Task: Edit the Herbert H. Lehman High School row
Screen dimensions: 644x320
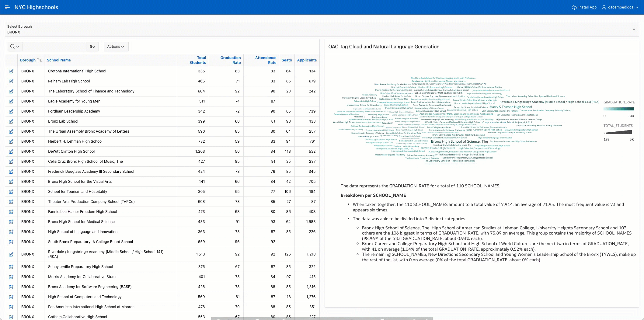Action: [11, 141]
